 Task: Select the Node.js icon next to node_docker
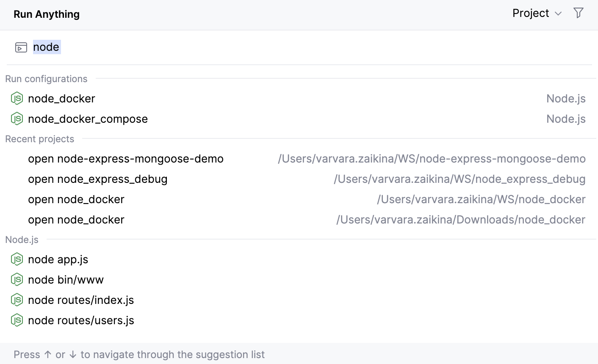[x=17, y=98]
